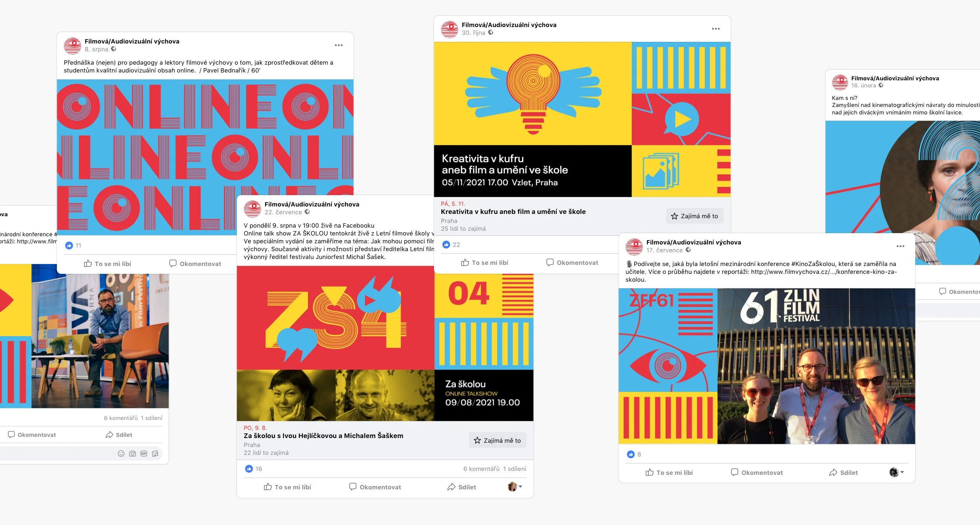The width and height of the screenshot is (980, 525).
Task: Click the page avatar on the 17. července post
Action: pyautogui.click(x=634, y=247)
